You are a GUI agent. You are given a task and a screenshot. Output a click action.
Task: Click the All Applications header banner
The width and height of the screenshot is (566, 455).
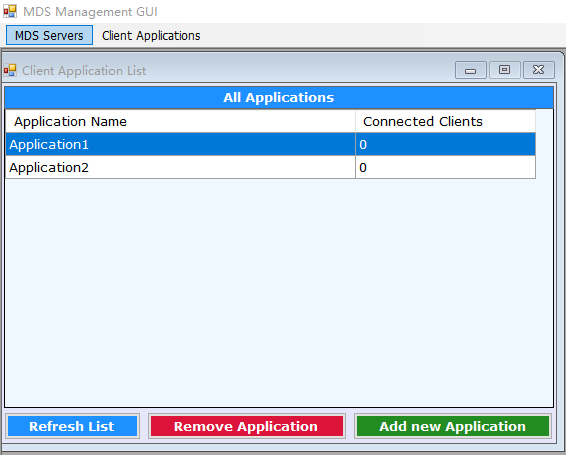[279, 98]
